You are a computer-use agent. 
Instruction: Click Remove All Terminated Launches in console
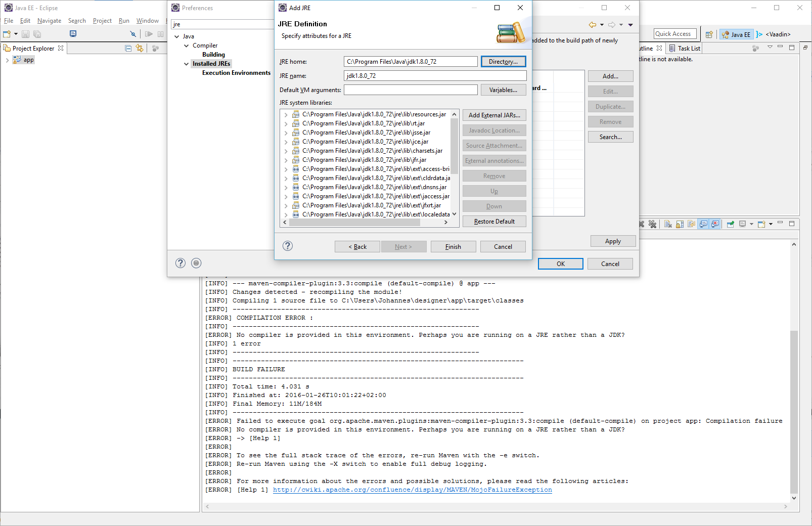[x=652, y=224]
